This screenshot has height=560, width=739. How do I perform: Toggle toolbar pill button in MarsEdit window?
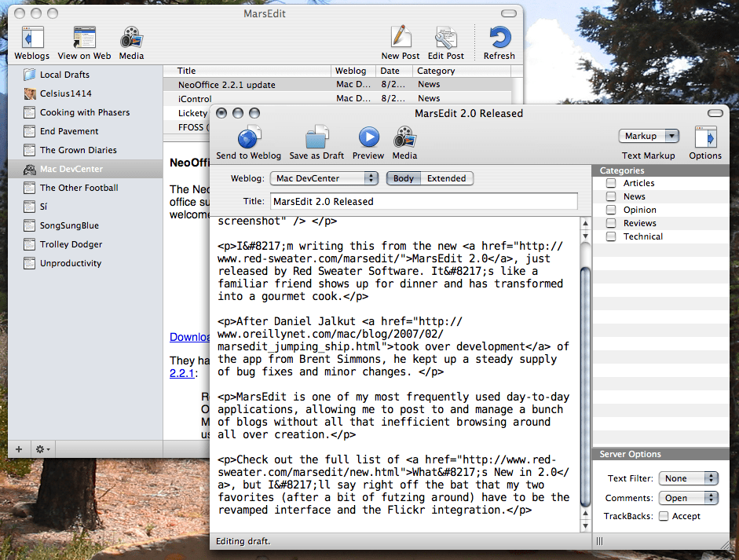click(x=509, y=13)
